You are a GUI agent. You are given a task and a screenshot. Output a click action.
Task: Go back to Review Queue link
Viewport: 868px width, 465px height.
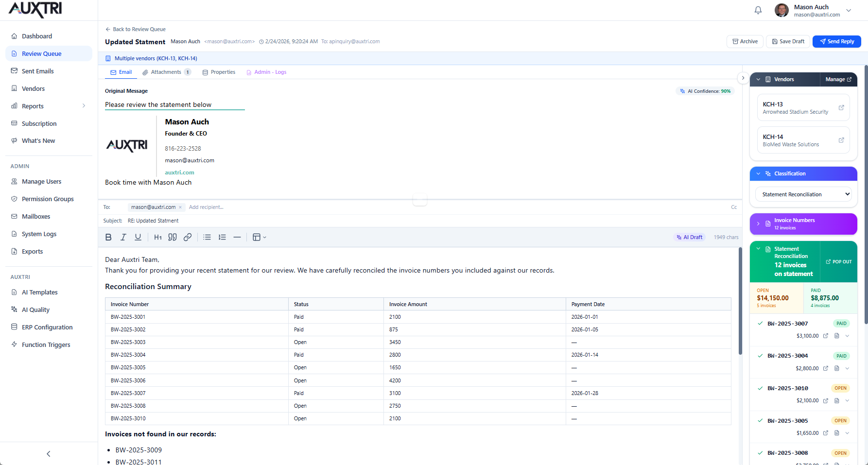[136, 29]
